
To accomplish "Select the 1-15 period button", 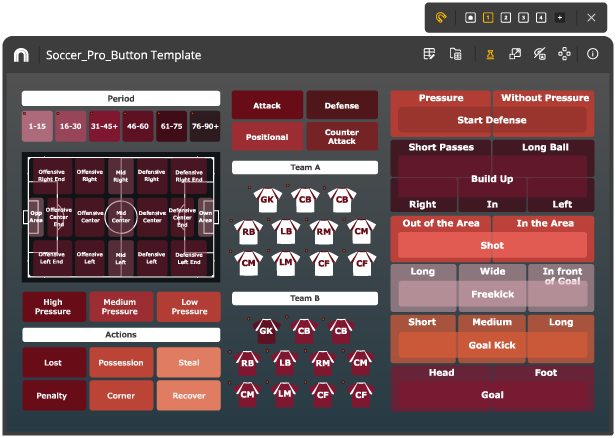I will (38, 127).
